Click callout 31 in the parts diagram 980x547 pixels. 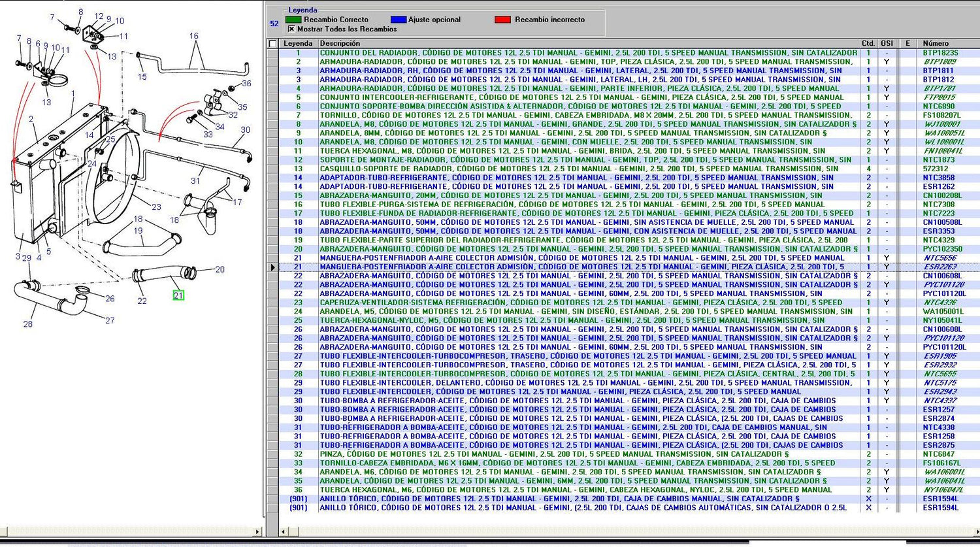(x=195, y=180)
